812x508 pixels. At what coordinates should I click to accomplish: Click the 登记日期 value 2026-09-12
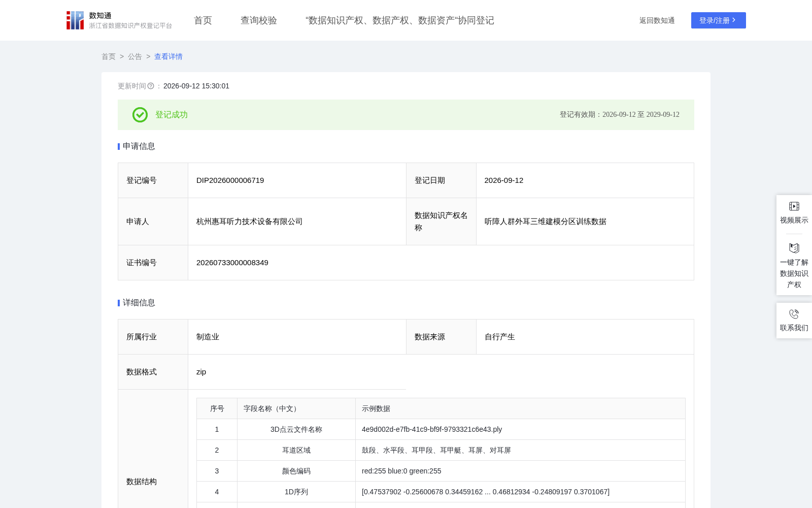pos(504,180)
